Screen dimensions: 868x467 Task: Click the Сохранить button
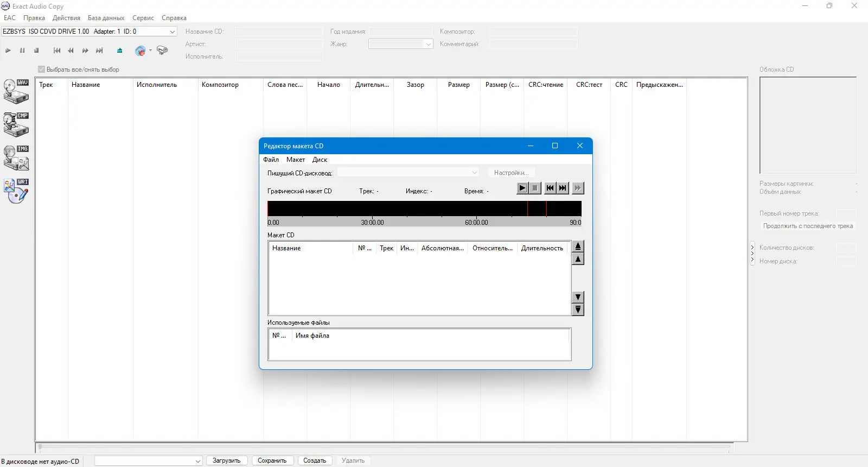click(272, 460)
